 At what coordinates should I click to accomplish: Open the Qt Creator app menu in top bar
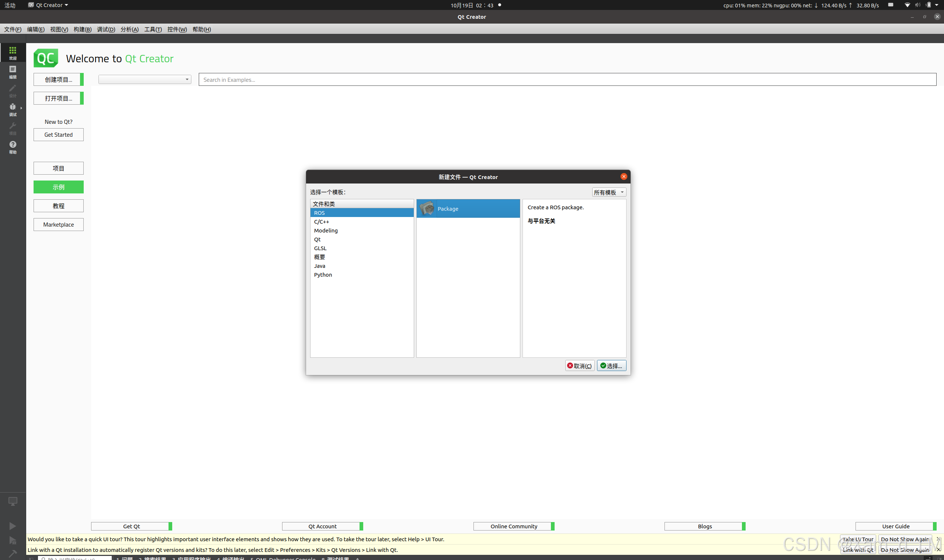(x=48, y=5)
